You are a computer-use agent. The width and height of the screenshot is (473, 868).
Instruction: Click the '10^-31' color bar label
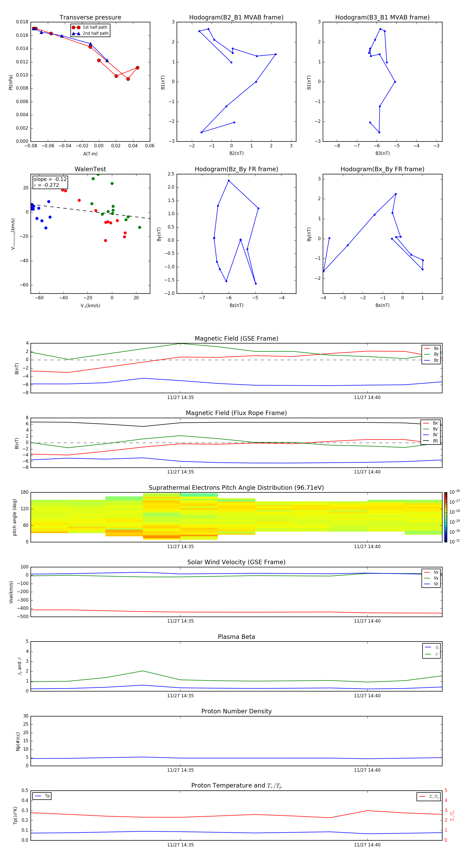pos(455,542)
